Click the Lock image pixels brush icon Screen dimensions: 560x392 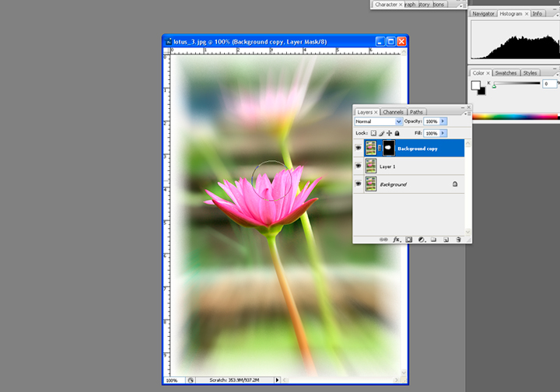(x=381, y=133)
